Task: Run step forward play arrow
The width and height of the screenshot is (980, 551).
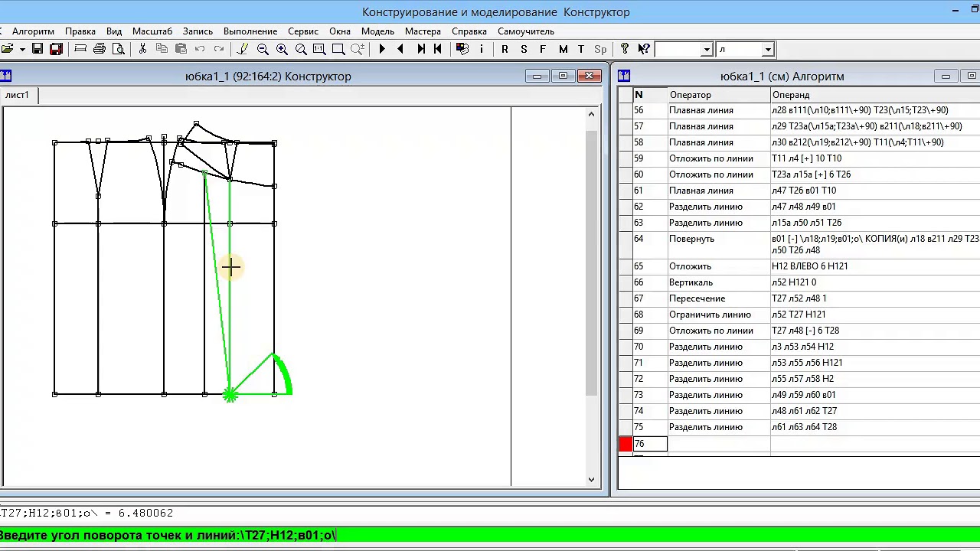Action: coord(382,49)
